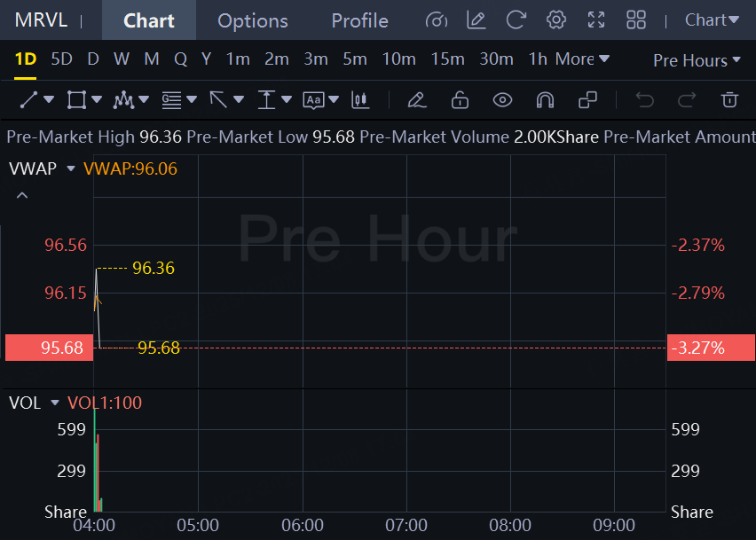Switch to the Profile tab
The image size is (756, 540).
359,20
